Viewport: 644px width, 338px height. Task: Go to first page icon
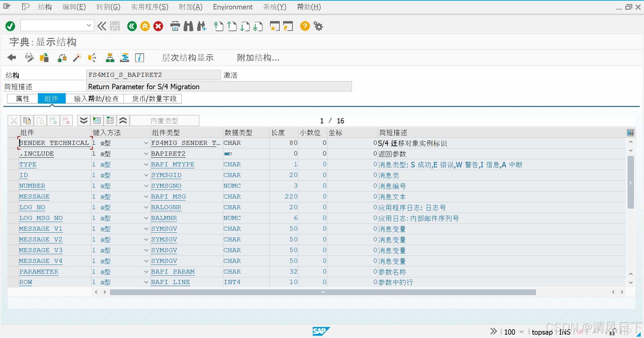point(218,26)
